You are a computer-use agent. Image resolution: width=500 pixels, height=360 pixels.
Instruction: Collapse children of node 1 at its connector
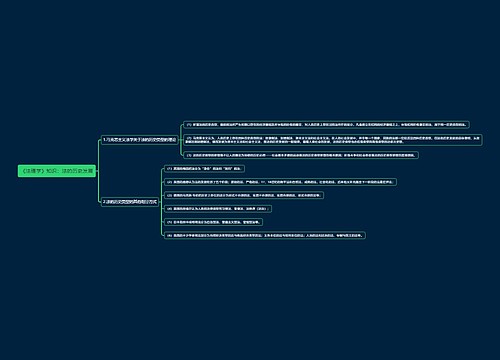click(179, 140)
